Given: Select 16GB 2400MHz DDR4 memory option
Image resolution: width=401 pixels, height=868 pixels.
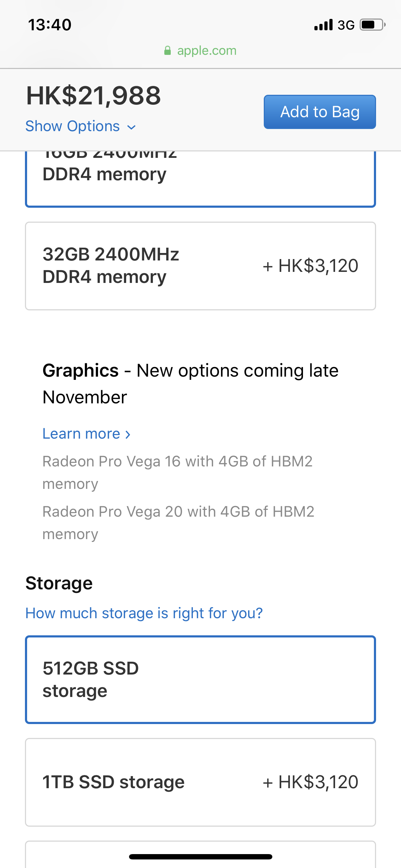Looking at the screenshot, I should 200,179.
